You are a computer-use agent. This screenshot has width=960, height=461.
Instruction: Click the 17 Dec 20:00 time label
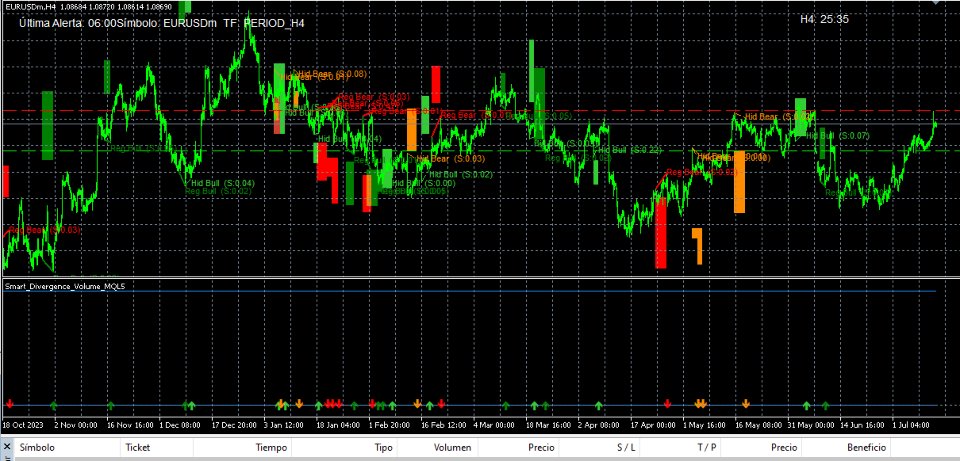point(234,424)
